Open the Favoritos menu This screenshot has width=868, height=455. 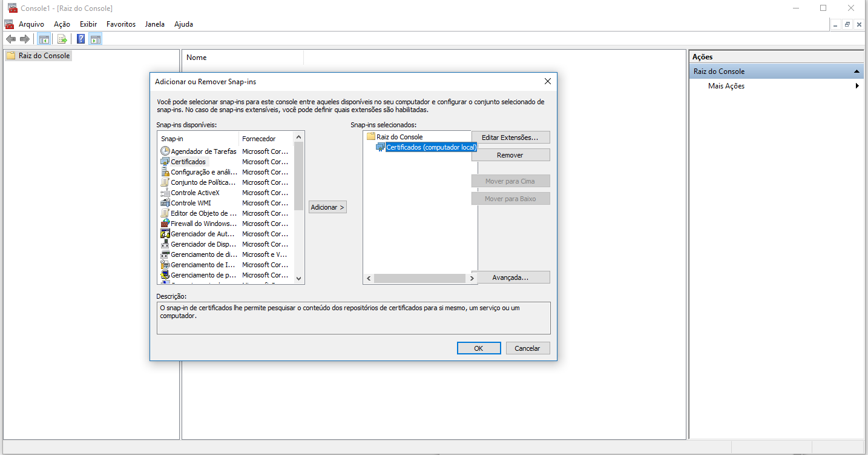point(121,24)
